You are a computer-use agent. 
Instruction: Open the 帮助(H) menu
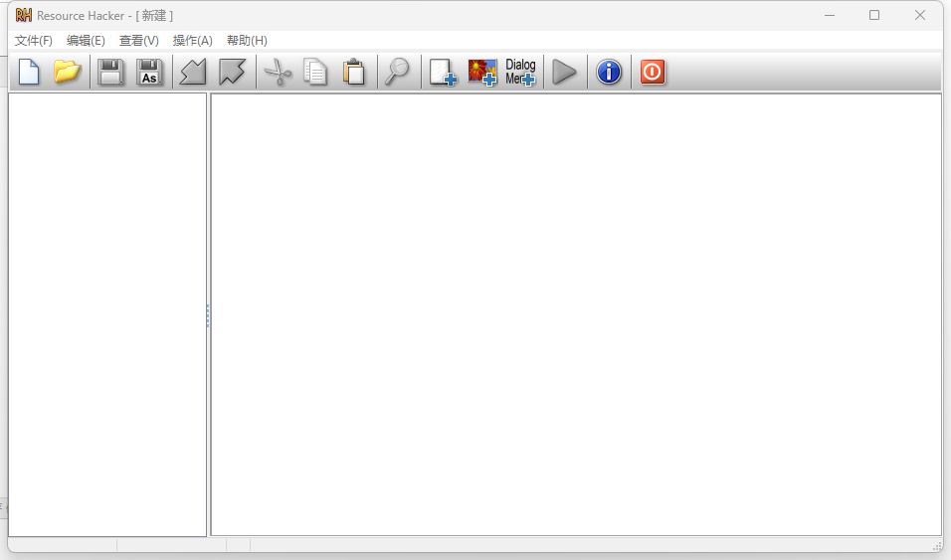tap(247, 41)
